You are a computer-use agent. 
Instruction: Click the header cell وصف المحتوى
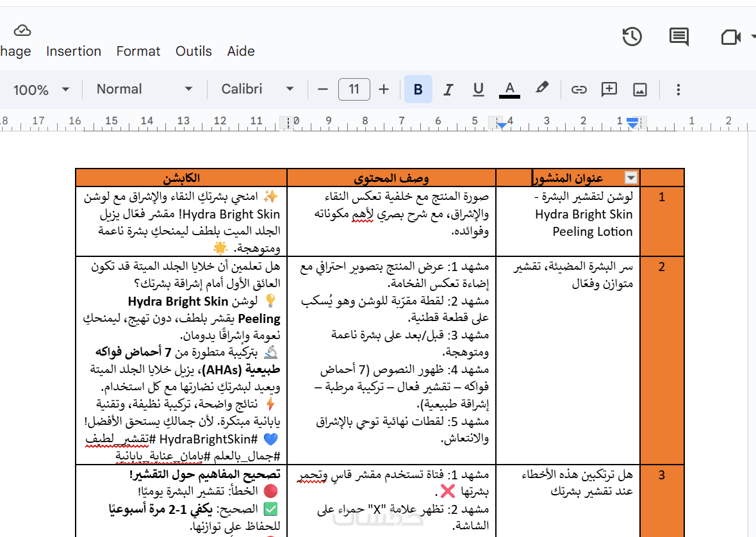pos(391,178)
